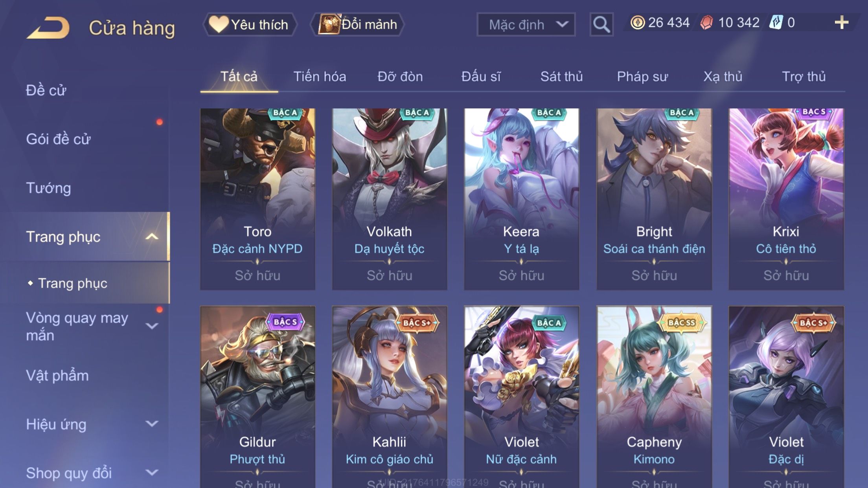This screenshot has height=488, width=868.
Task: Tap the golden back arrow icon
Action: [48, 28]
